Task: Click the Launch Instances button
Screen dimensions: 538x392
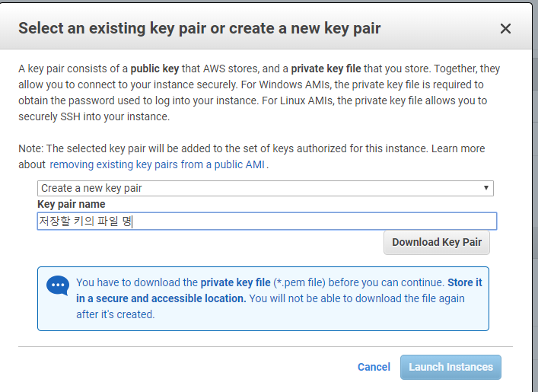Action: 450,367
